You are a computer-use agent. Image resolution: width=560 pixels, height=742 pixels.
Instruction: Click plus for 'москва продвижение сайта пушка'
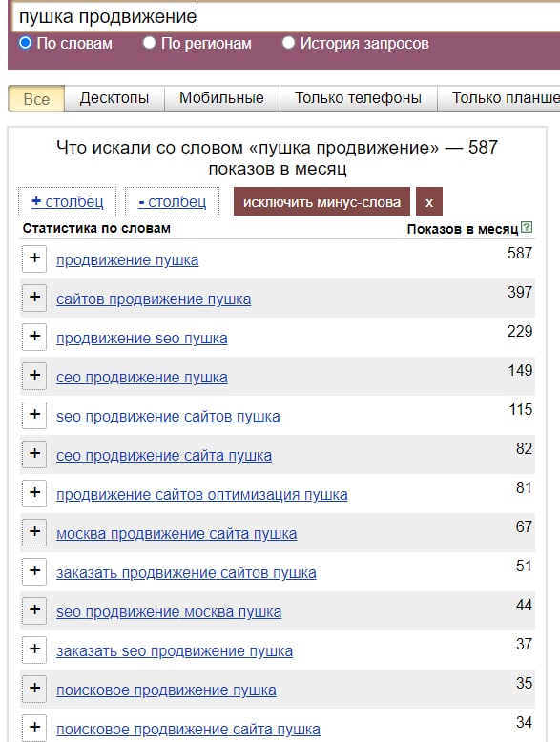(x=34, y=532)
